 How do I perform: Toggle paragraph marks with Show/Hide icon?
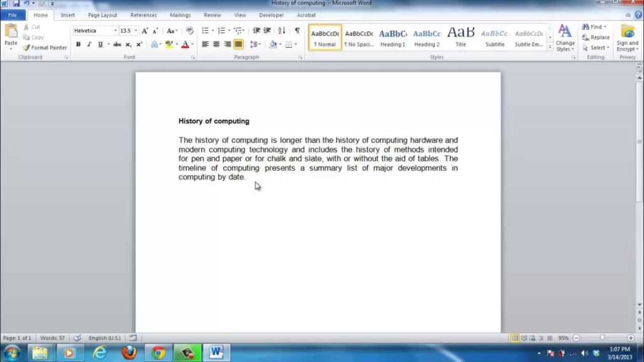pyautogui.click(x=297, y=30)
